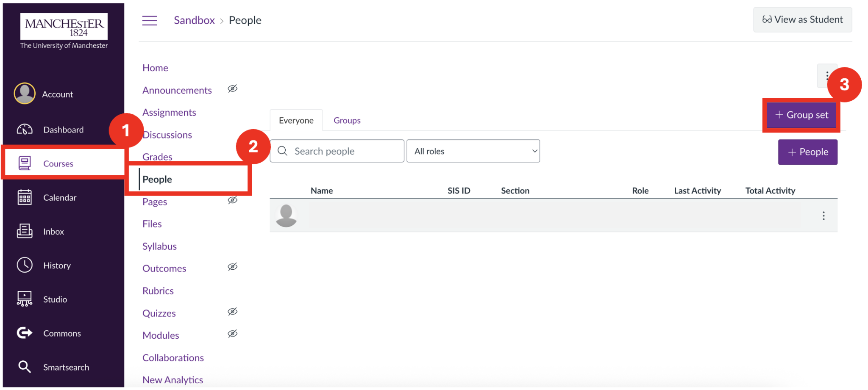Open Studio from the sidebar
The image size is (868, 390).
pos(24,299)
